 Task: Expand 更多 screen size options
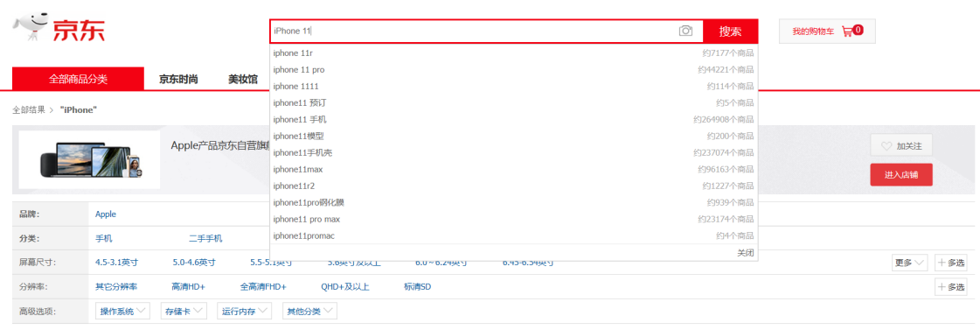click(909, 263)
